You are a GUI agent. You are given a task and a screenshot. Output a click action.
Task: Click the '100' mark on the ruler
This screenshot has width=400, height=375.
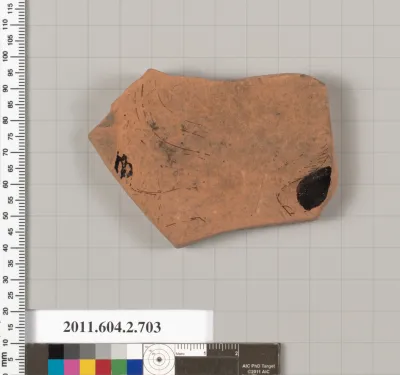[5, 56]
